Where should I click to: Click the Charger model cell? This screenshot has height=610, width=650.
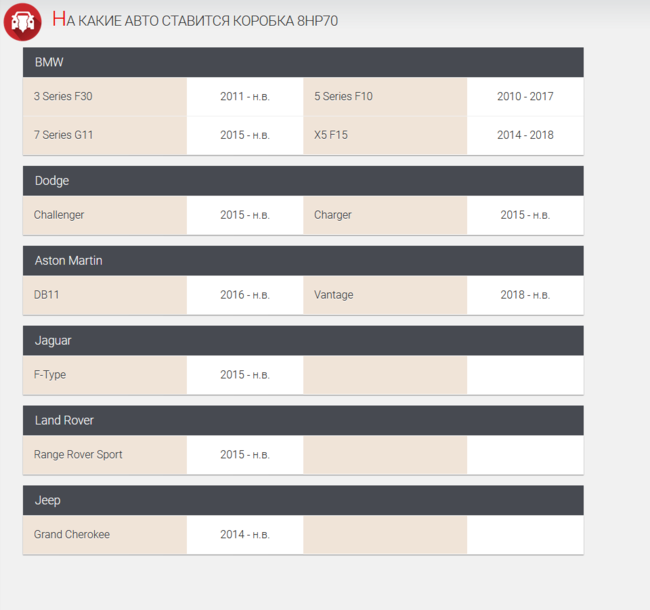tap(385, 215)
